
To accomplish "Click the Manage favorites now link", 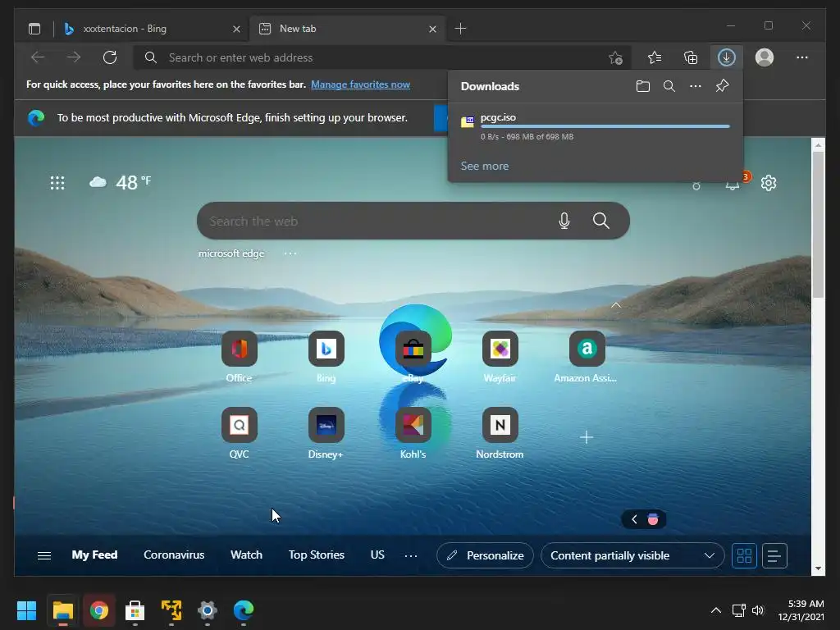I will (361, 84).
